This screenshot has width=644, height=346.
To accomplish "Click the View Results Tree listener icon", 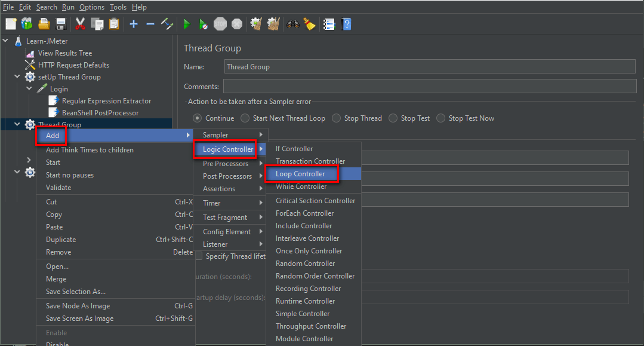I will point(30,53).
